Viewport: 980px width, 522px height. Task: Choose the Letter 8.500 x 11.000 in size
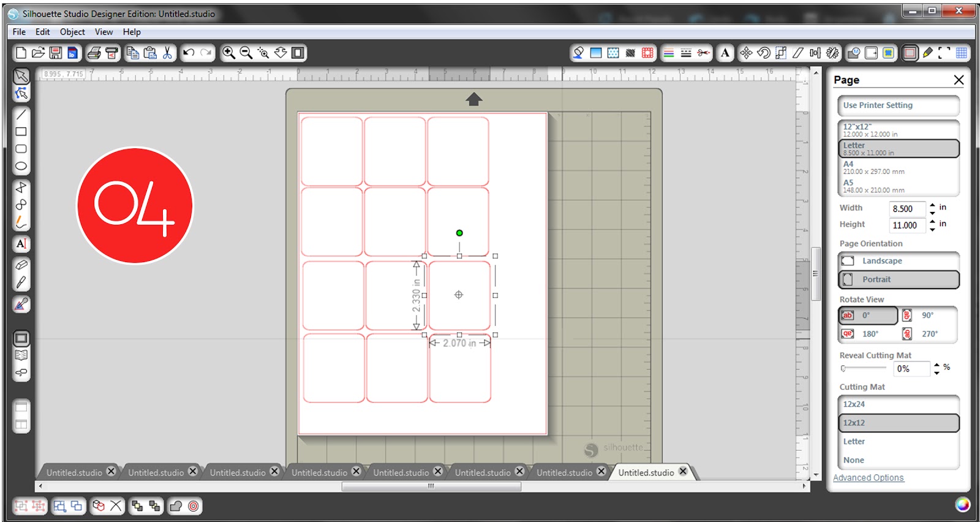click(899, 149)
